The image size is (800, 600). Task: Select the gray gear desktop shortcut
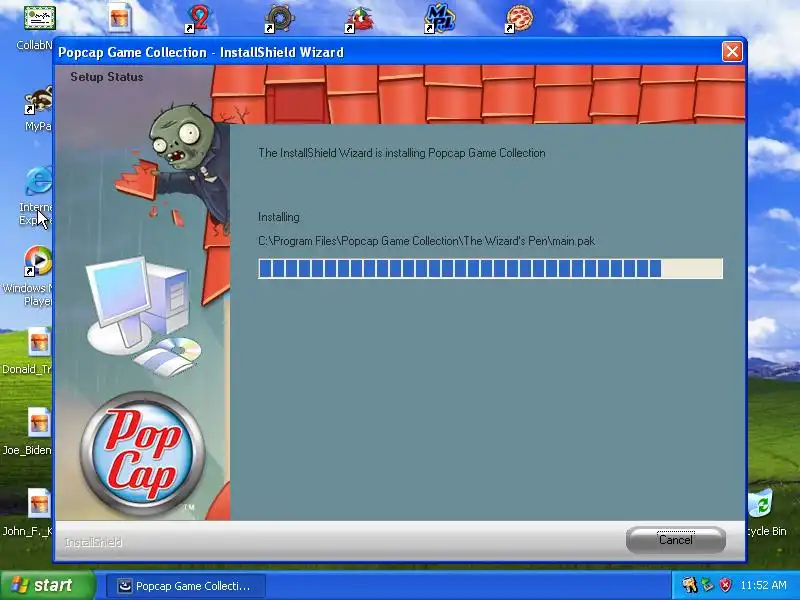pos(279,19)
